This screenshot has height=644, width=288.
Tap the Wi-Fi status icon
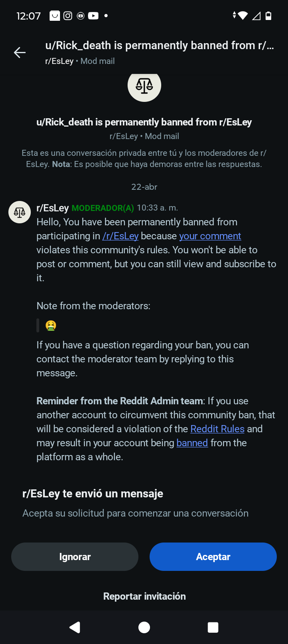(243, 16)
